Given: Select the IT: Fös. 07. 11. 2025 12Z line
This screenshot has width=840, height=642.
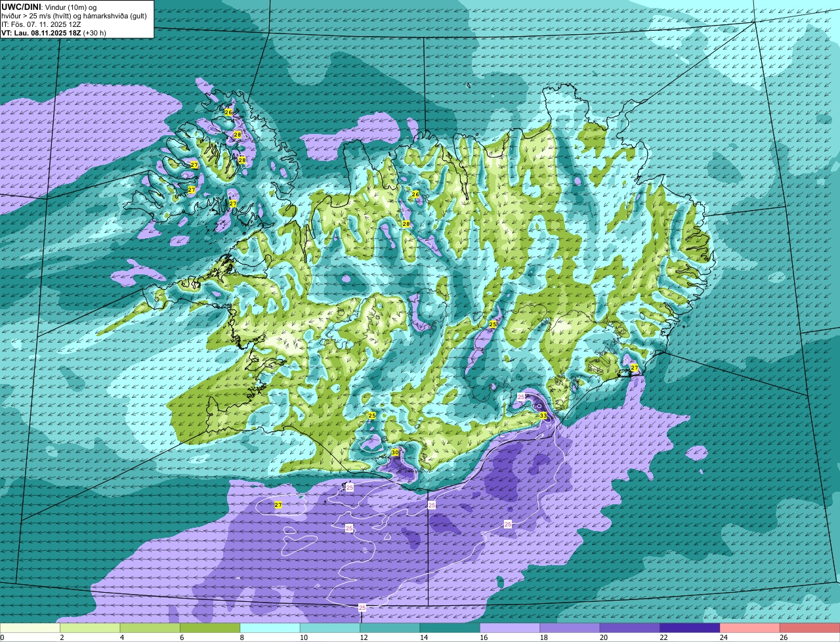Looking at the screenshot, I should 41,24.
